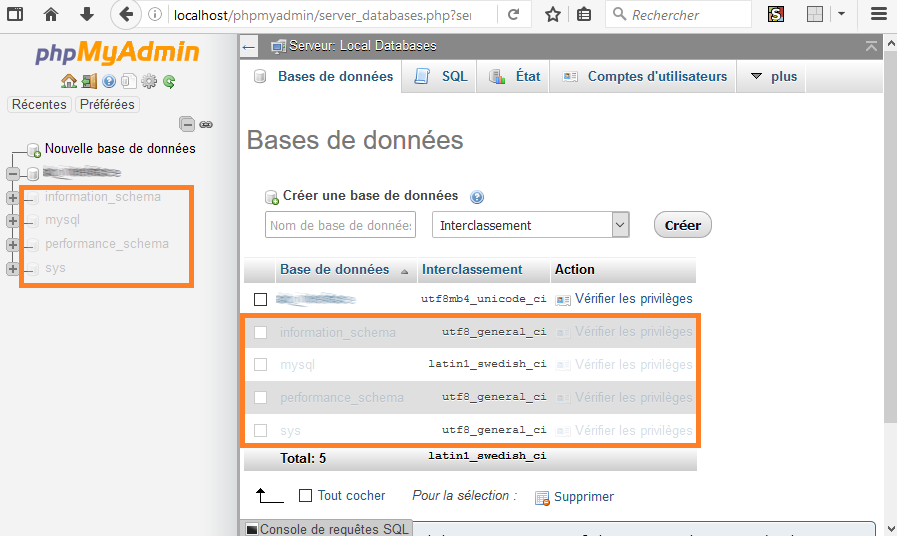Go to browser home page icon
The width and height of the screenshot is (897, 536).
50,14
